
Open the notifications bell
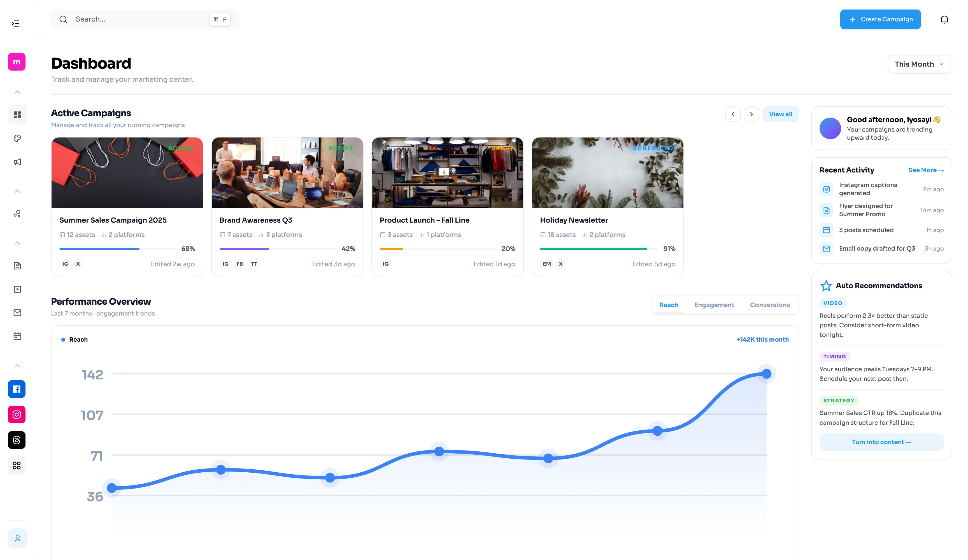coord(944,19)
